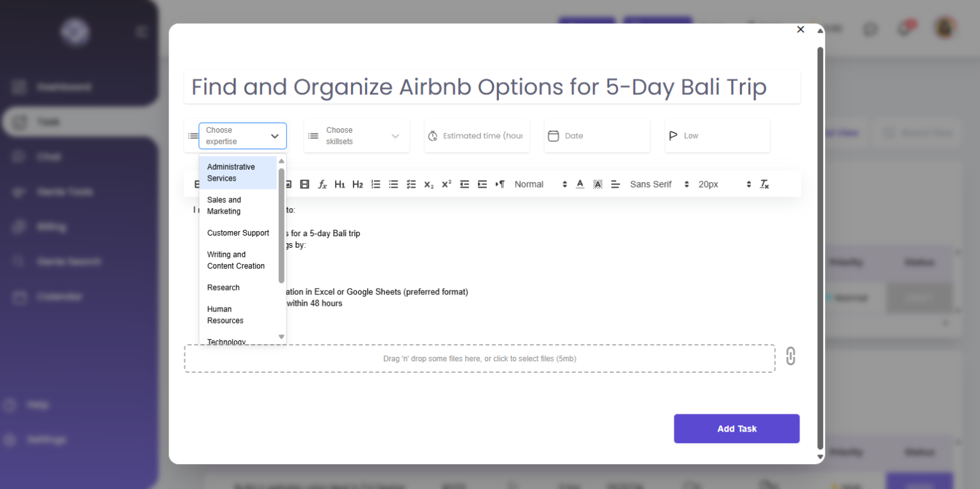Select Sales and Marketing expertise
980x489 pixels.
[x=238, y=206]
